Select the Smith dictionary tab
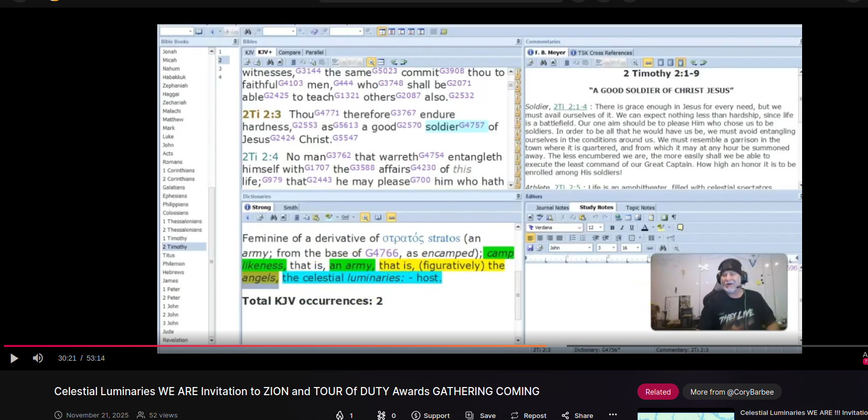Image resolution: width=868 pixels, height=420 pixels. (291, 207)
